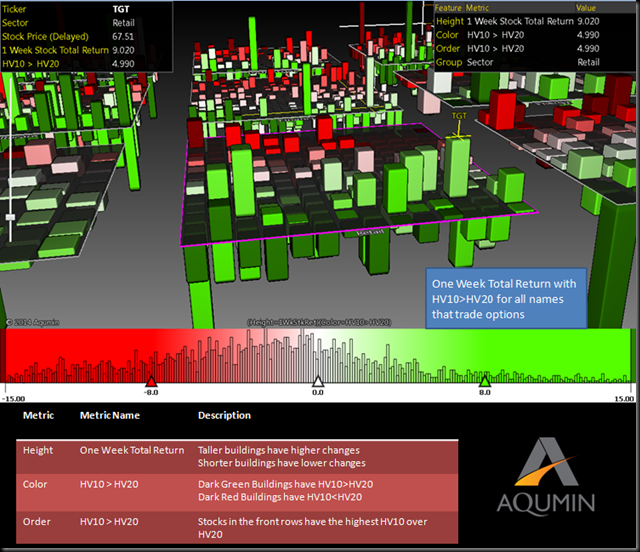640x552 pixels.
Task: Click the tall green TGT building
Action: tap(457, 167)
